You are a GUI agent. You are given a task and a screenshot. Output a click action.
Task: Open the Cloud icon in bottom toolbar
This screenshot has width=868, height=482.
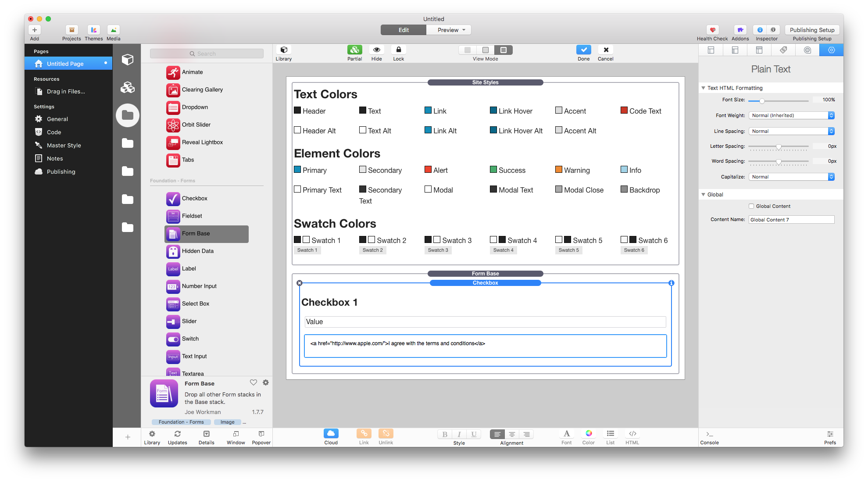[x=331, y=434]
